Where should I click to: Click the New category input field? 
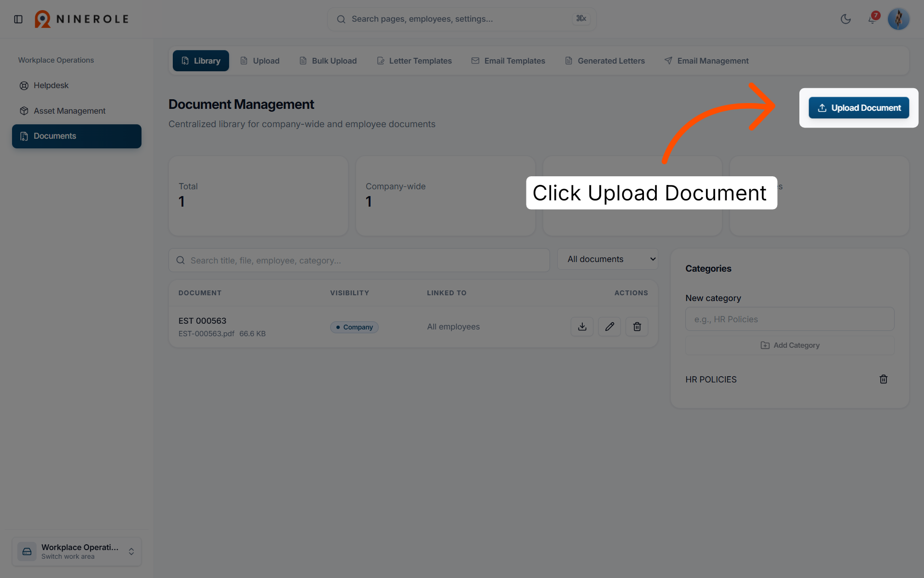790,319
